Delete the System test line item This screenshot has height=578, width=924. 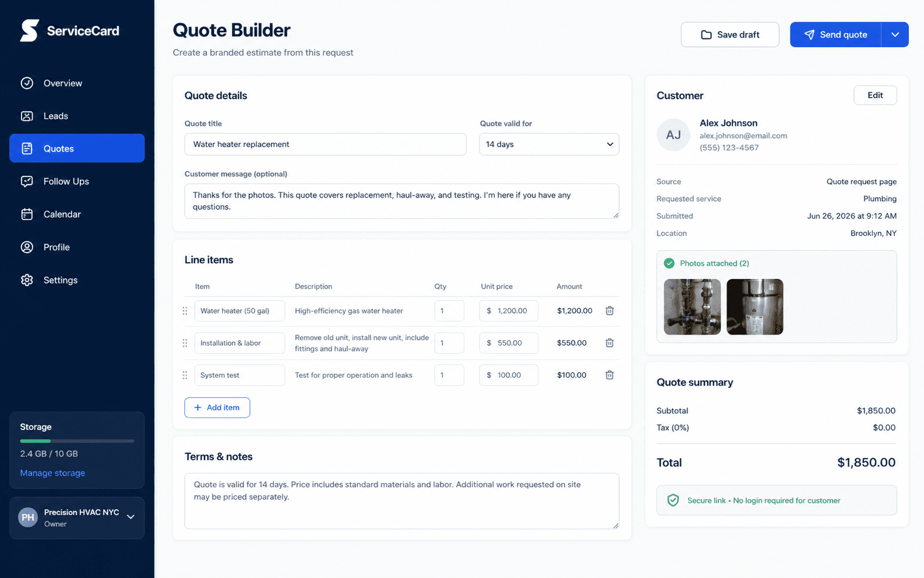(x=609, y=375)
